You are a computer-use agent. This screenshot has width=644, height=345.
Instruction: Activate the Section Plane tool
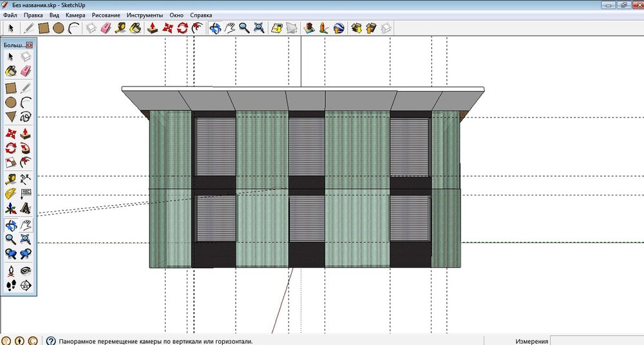(x=26, y=285)
